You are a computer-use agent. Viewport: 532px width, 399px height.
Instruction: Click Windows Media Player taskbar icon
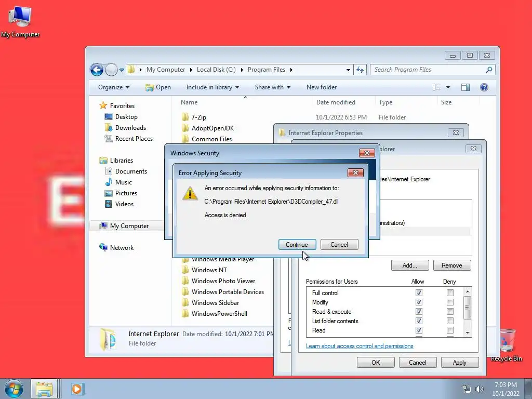click(x=77, y=389)
